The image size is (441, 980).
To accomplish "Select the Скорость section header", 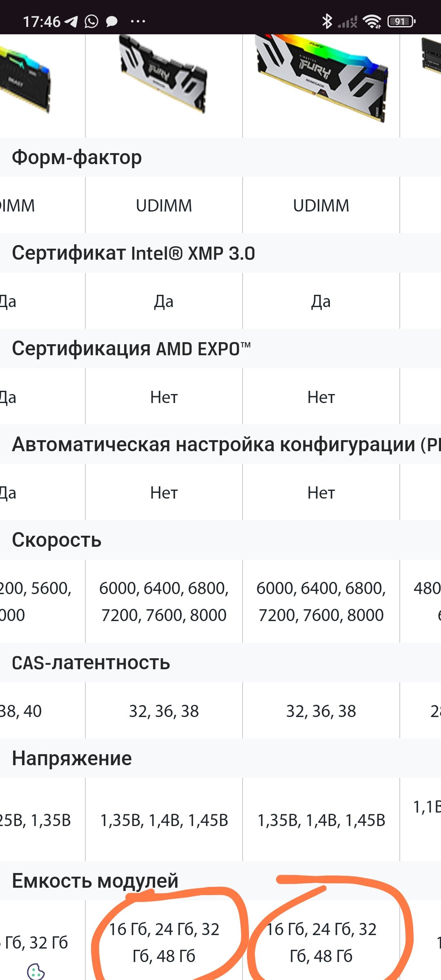I will click(x=220, y=540).
